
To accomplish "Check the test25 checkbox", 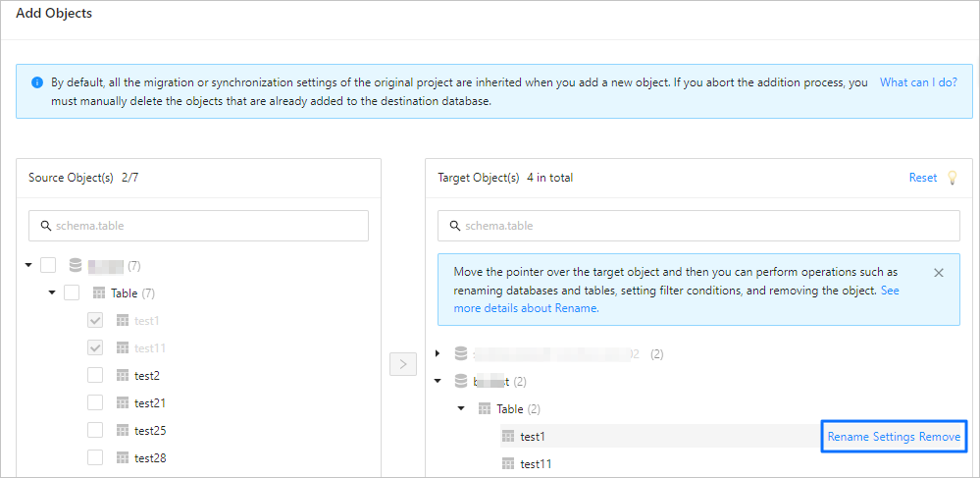I will 95,431.
